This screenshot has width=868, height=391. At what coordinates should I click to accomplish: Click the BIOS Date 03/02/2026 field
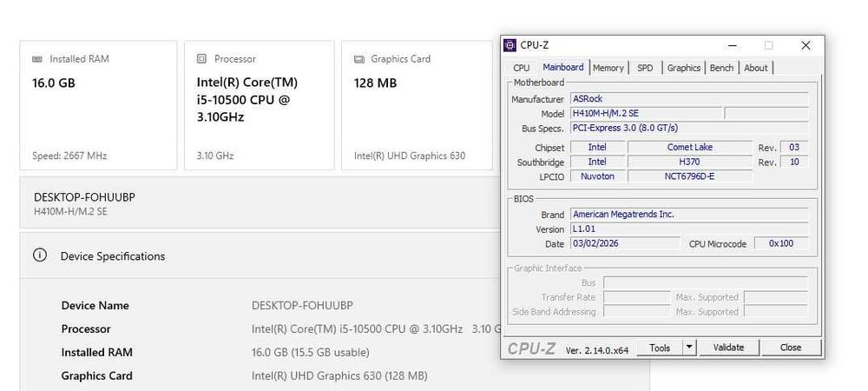(x=625, y=243)
